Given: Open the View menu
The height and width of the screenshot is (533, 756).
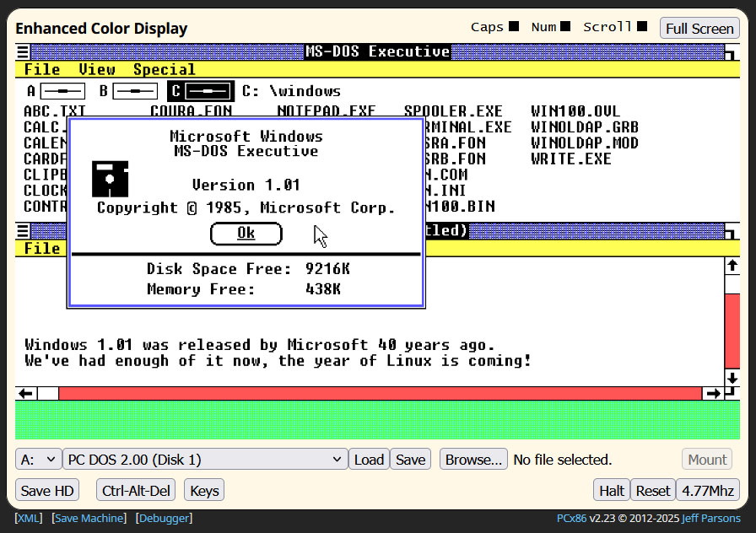Looking at the screenshot, I should (x=97, y=69).
